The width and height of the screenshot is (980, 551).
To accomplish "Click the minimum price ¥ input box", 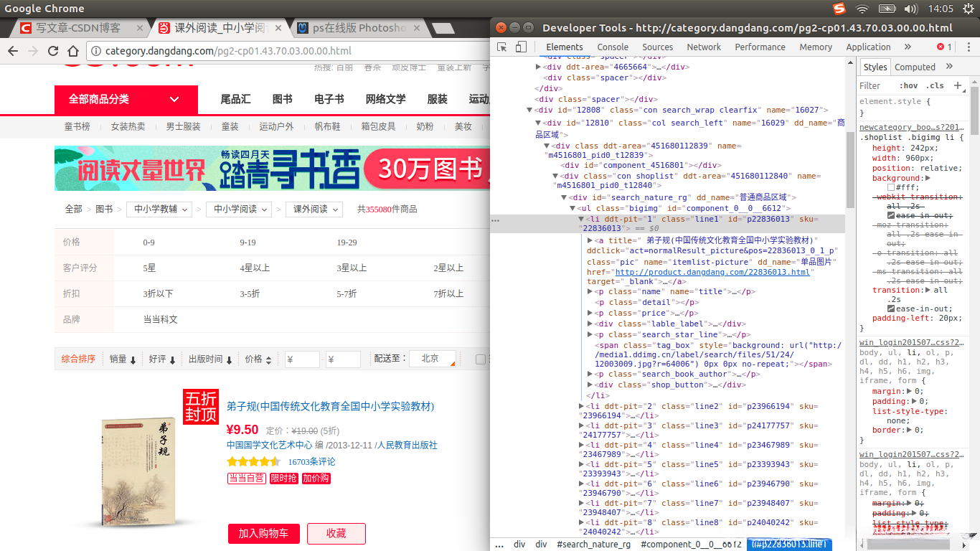I will (302, 359).
